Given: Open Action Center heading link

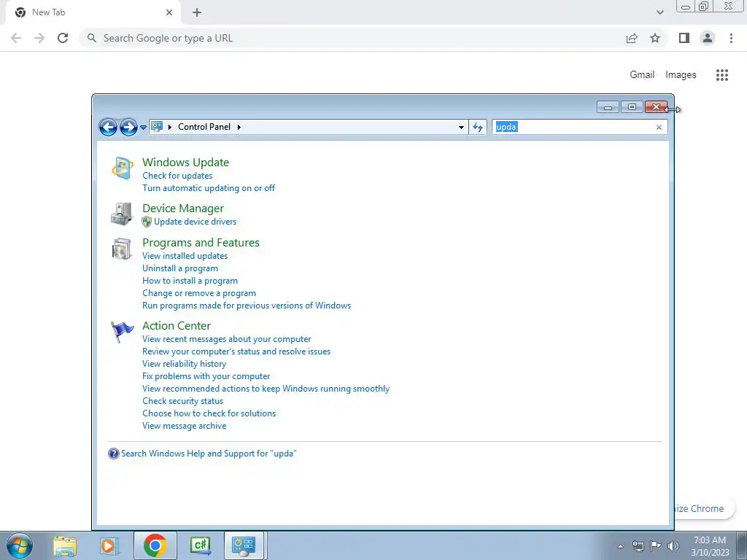Looking at the screenshot, I should point(177,326).
